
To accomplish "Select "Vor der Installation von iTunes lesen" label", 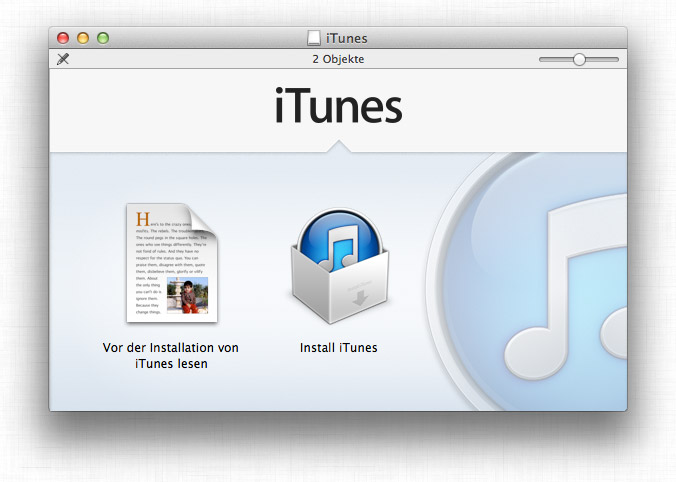I will tap(171, 355).
